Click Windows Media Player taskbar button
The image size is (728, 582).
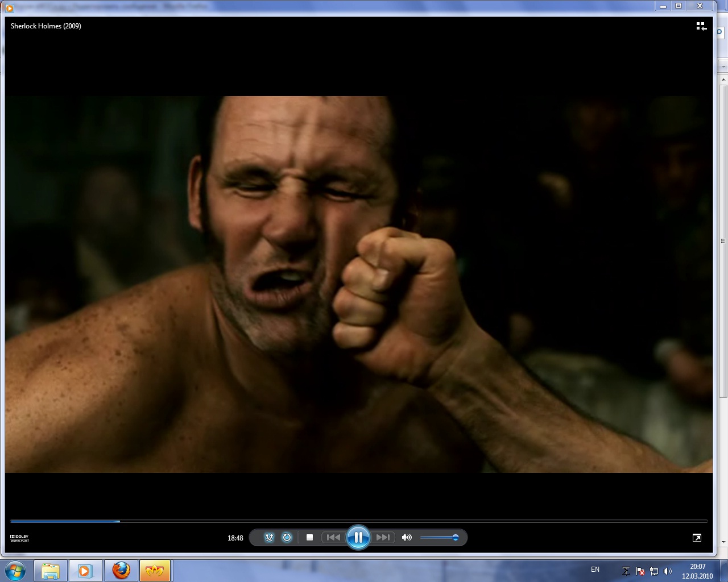[x=85, y=570]
